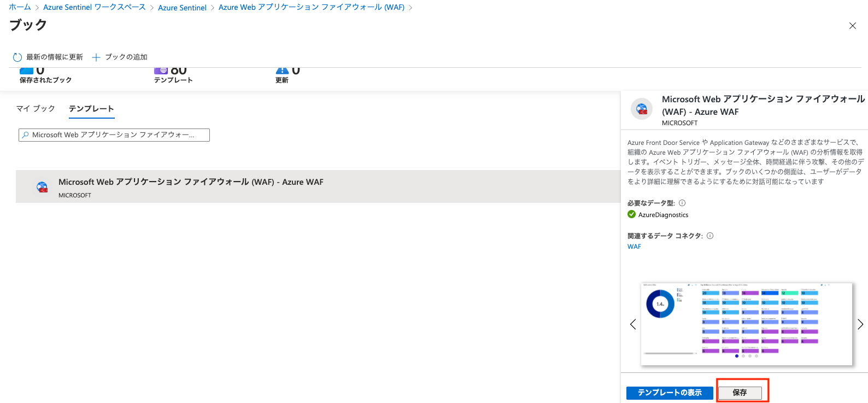Open the Azure Web アプリケーション ファイアウォール (WAF) breadcrumb
The height and width of the screenshot is (403, 868).
(x=312, y=7)
